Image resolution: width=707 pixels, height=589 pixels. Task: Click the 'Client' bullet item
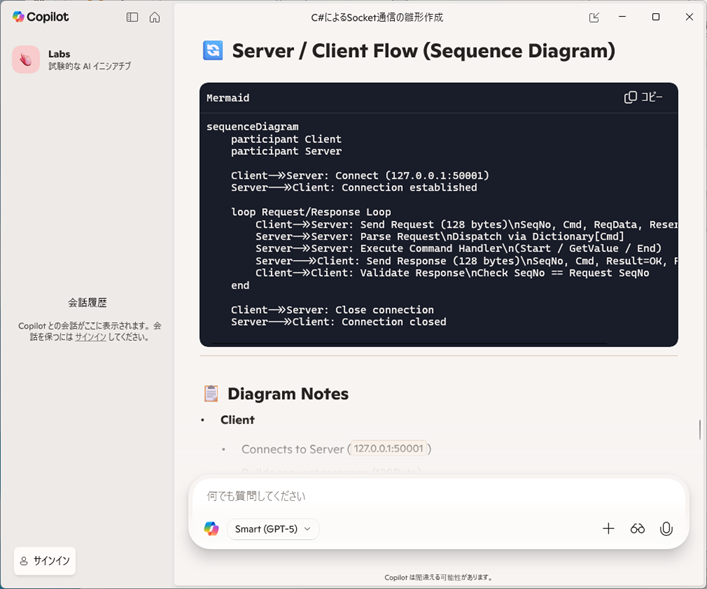(237, 420)
